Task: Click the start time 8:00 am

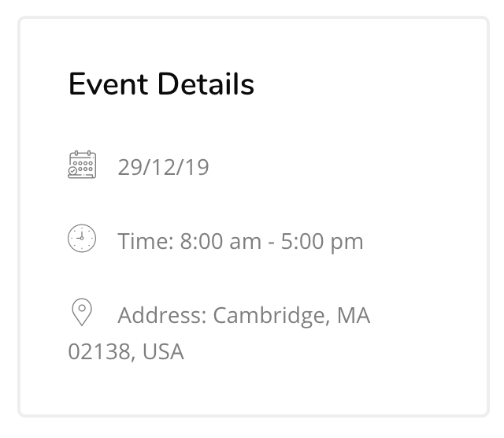Action: (220, 241)
